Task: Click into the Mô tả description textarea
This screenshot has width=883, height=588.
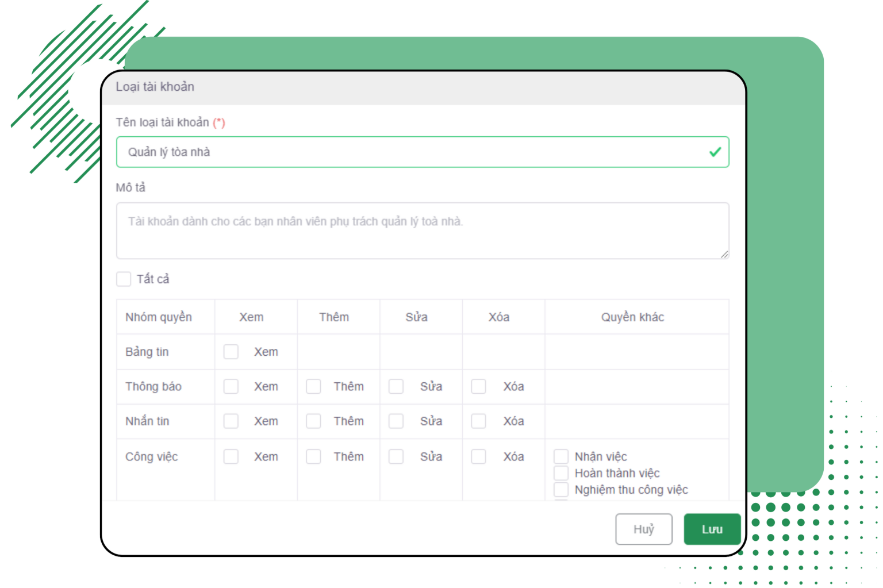Action: click(x=422, y=230)
